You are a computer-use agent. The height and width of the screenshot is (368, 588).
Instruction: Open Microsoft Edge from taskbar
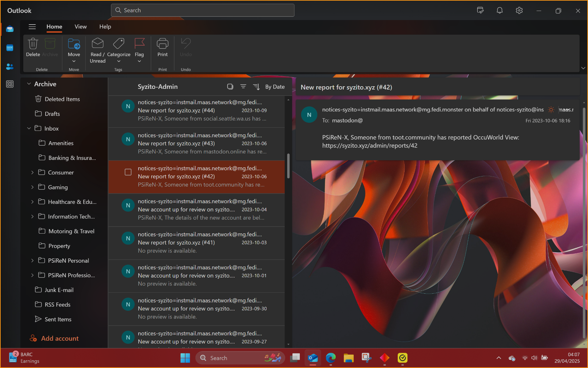click(x=331, y=358)
